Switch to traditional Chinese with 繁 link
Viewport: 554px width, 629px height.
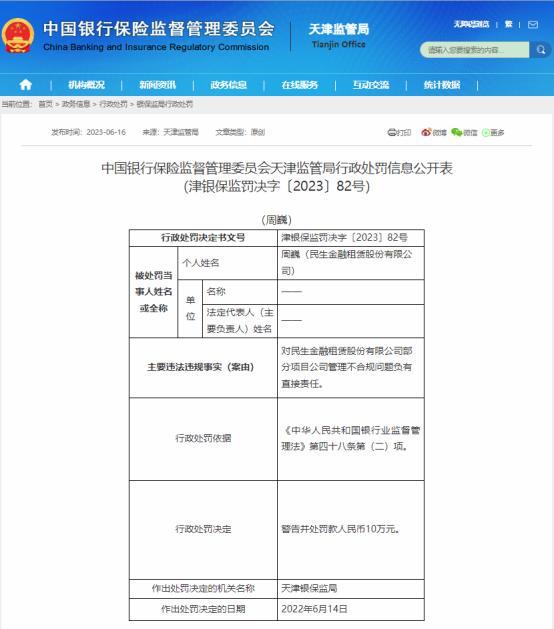(x=508, y=24)
